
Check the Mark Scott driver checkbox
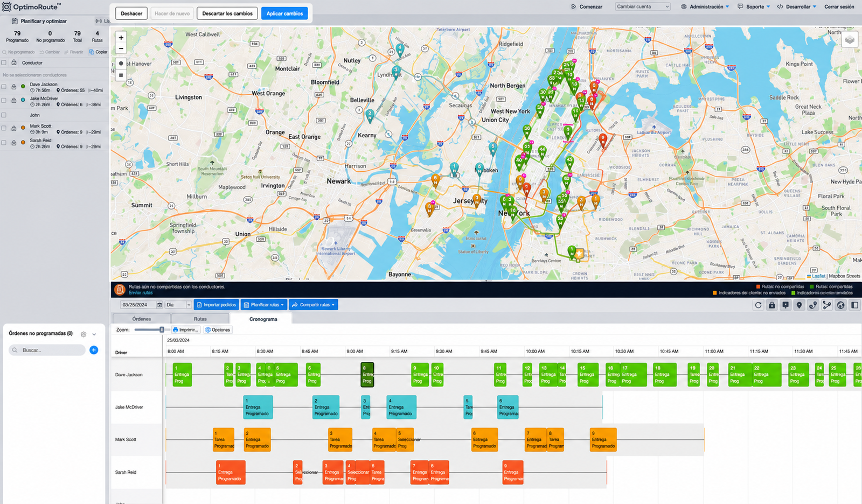click(x=4, y=128)
